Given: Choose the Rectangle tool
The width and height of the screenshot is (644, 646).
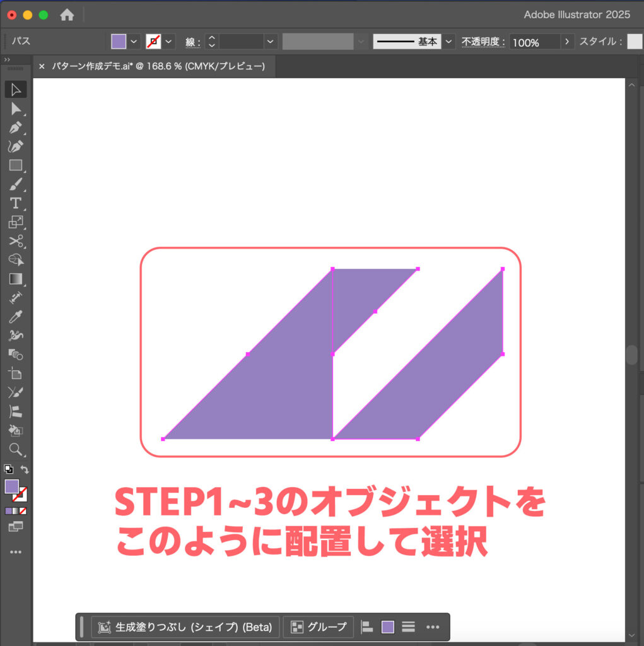Looking at the screenshot, I should point(16,166).
